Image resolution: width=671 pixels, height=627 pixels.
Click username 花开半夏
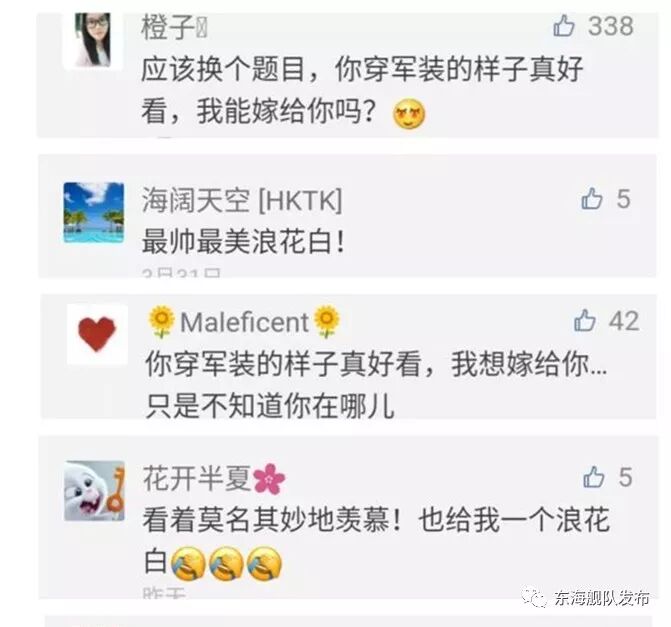[197, 478]
